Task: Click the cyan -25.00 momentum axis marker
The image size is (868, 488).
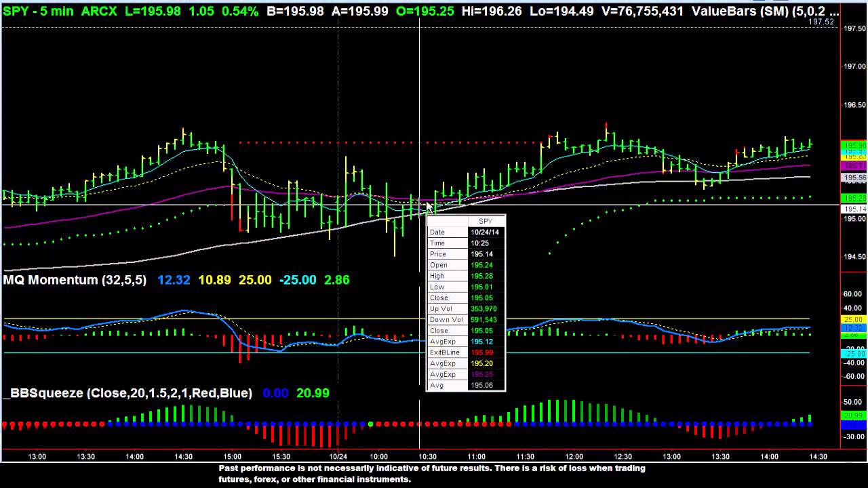Action: coord(854,353)
